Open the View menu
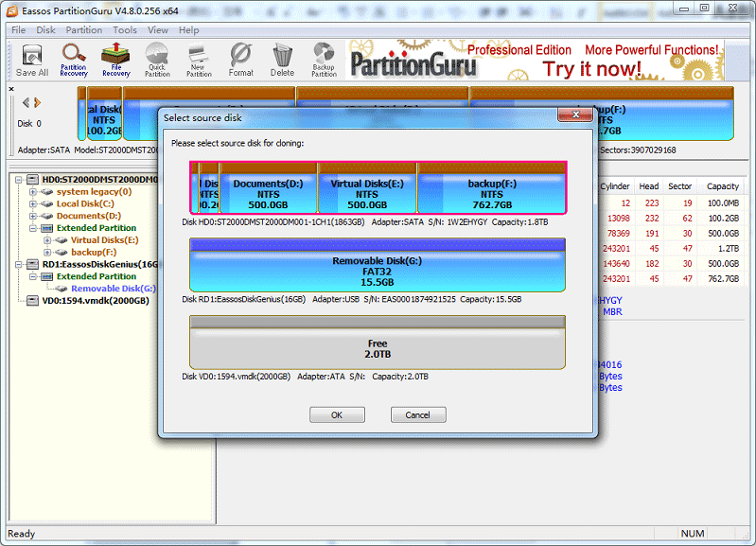 click(x=158, y=30)
